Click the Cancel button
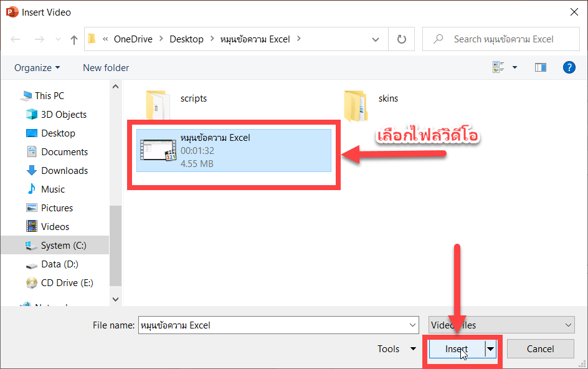This screenshot has height=369, width=588. coord(541,348)
